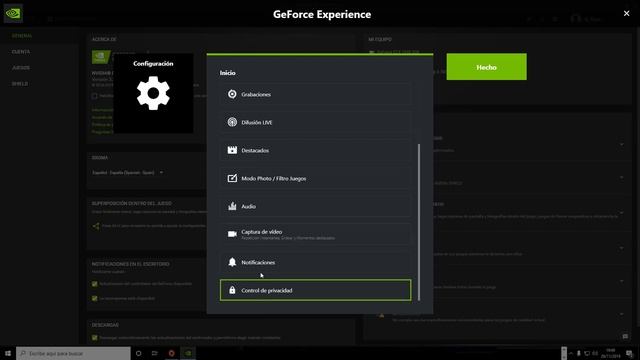Click the Windows taskbar search box
The height and width of the screenshot is (360, 640).
pyautogui.click(x=73, y=353)
